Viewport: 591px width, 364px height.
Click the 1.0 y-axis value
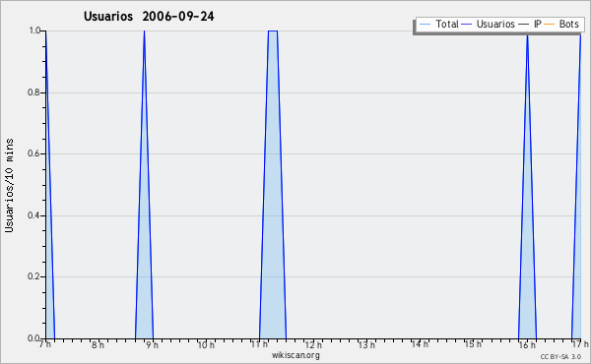click(34, 30)
